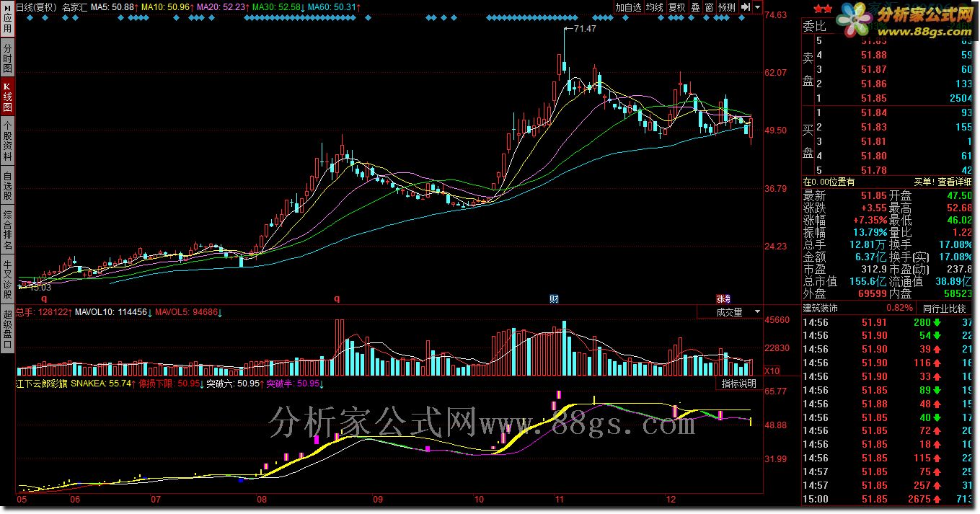Click the 窗 window button

click(x=709, y=7)
